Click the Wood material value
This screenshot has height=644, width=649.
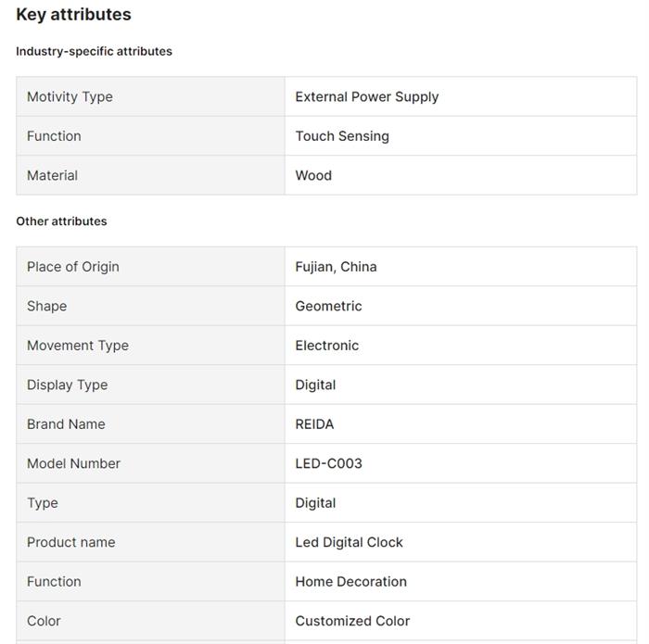pos(313,175)
